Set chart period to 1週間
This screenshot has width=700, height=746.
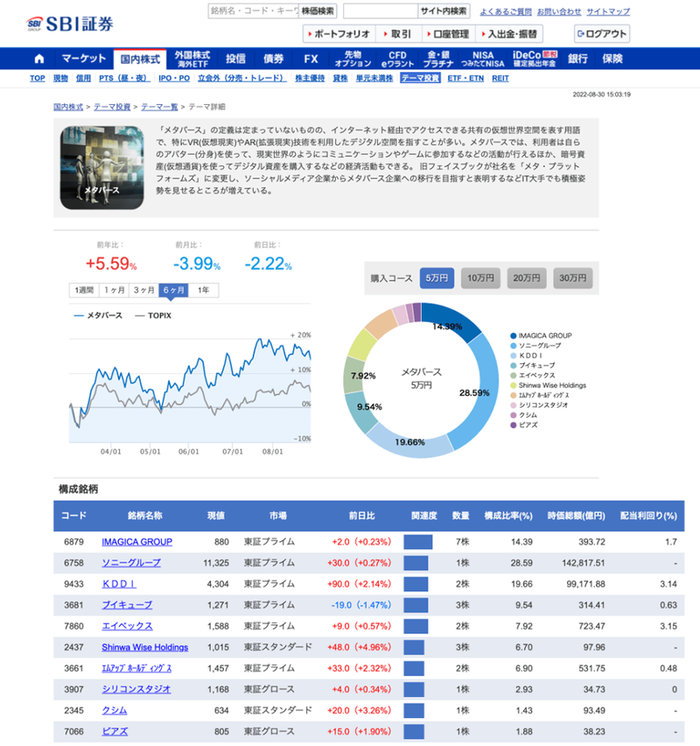[84, 290]
